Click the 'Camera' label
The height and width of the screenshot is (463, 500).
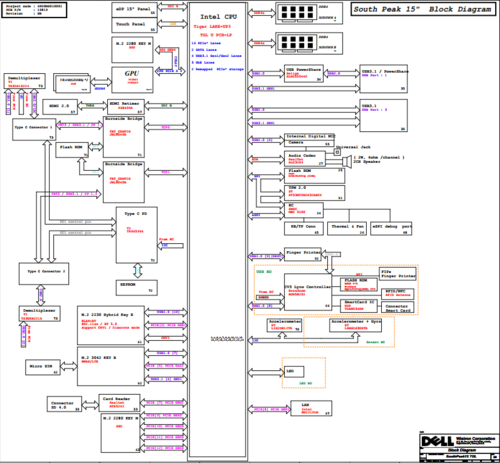click(x=296, y=143)
